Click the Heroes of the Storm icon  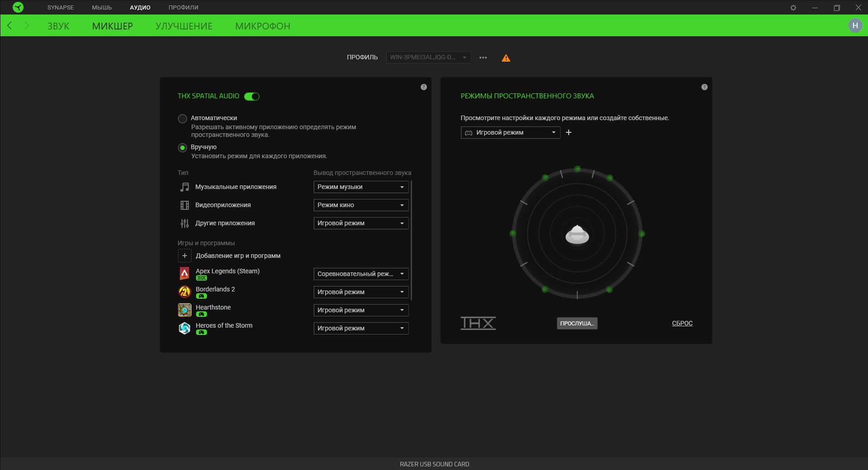point(185,328)
